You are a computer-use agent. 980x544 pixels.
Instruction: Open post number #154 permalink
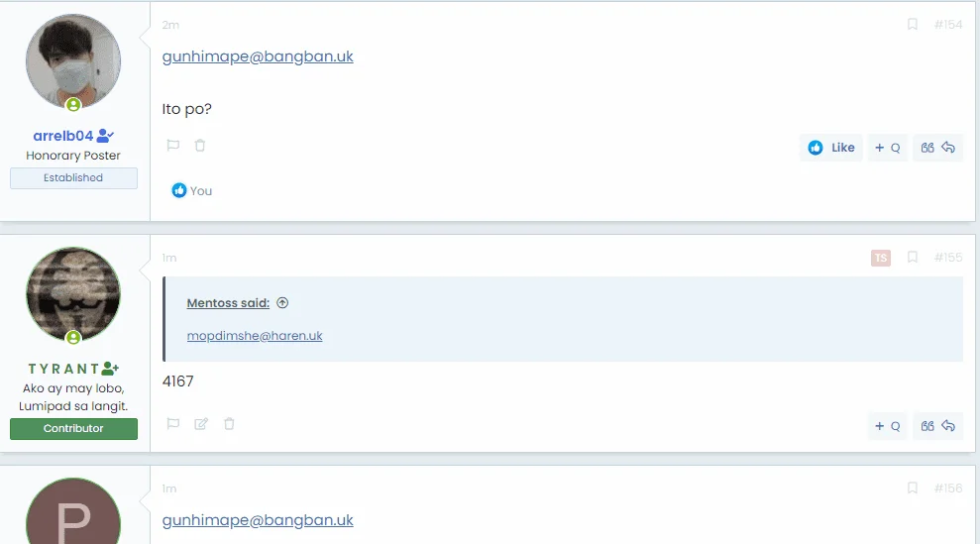pyautogui.click(x=948, y=25)
